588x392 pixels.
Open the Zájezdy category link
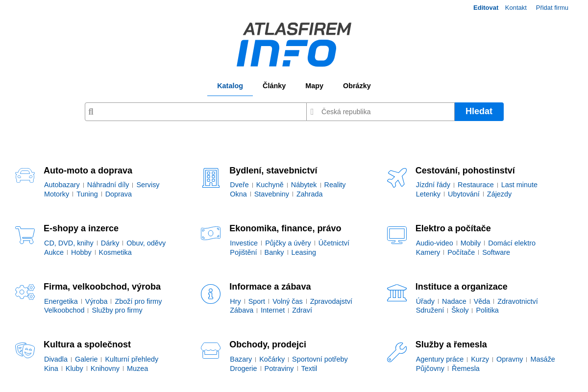[x=499, y=194]
